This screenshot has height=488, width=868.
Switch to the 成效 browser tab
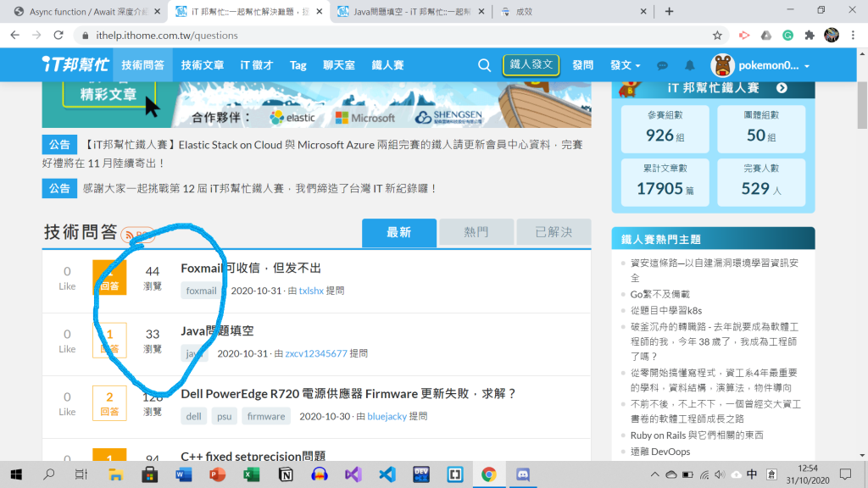pos(573,12)
